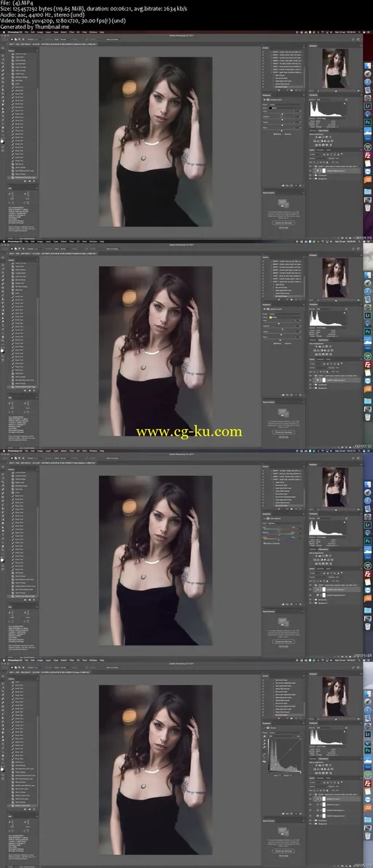
Task: Click the Navigator thumbnail in the top frame
Action: [x=336, y=68]
